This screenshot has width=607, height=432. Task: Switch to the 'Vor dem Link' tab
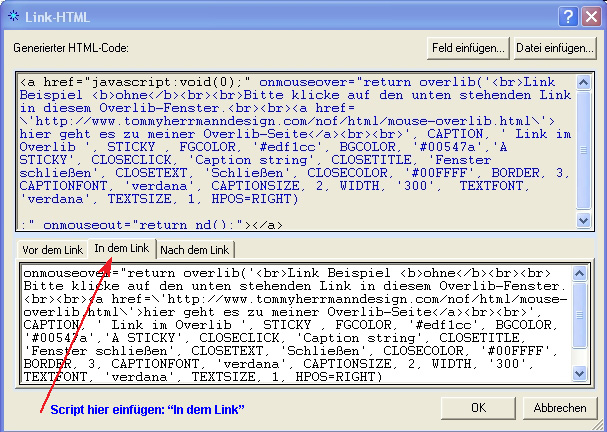pyautogui.click(x=52, y=249)
